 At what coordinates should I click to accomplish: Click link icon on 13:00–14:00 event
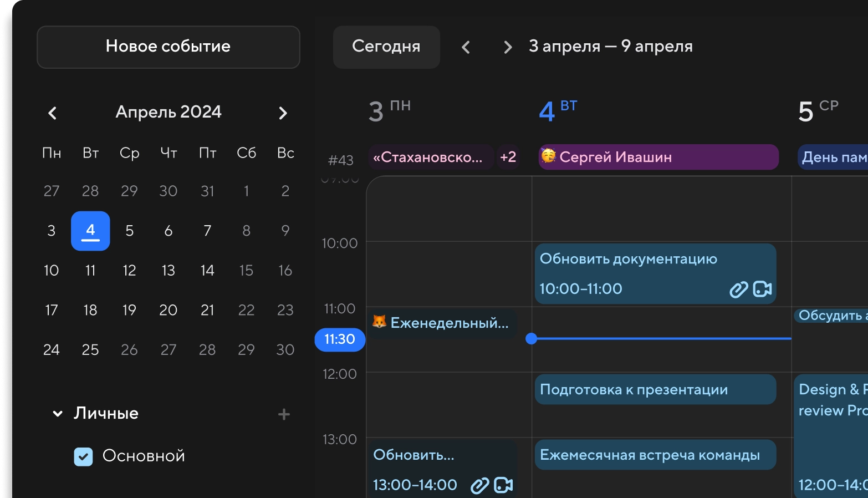tap(479, 485)
